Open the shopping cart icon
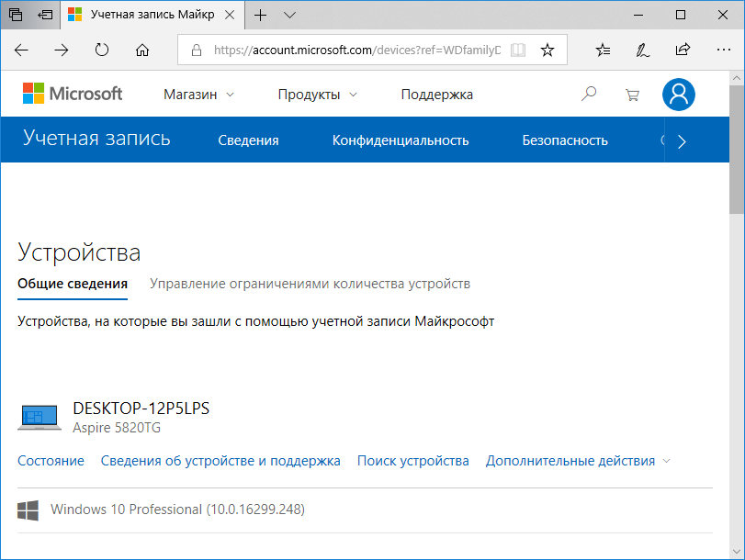This screenshot has height=560, width=745. pyautogui.click(x=632, y=95)
